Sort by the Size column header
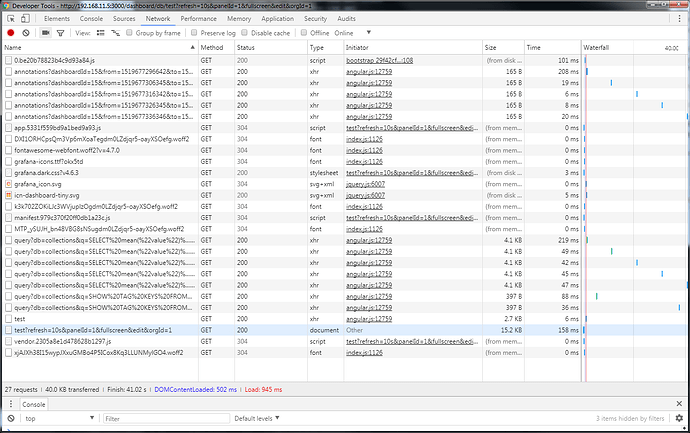This screenshot has height=433, width=690. 503,48
